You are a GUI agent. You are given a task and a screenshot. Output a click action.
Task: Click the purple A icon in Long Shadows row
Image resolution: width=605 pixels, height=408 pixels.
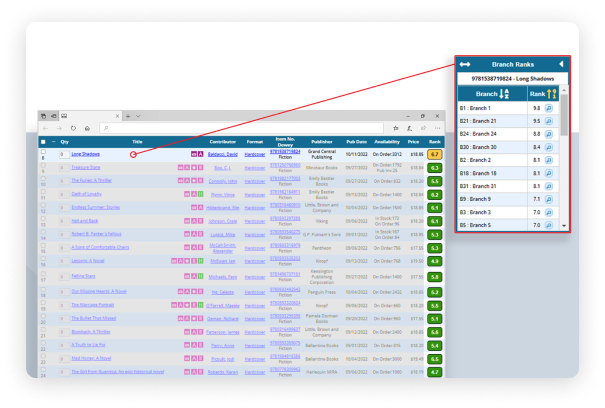point(201,154)
